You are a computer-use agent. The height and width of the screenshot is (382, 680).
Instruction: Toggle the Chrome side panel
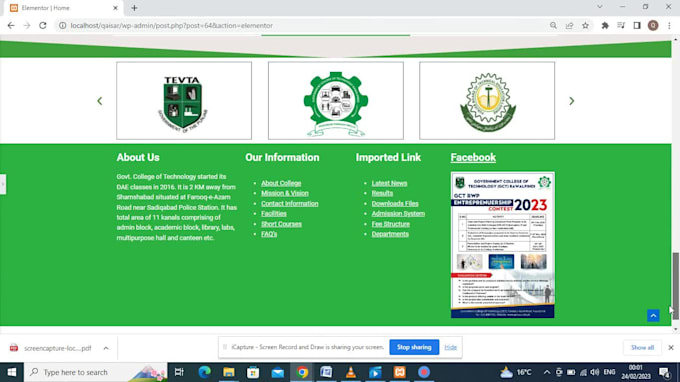[x=637, y=26]
